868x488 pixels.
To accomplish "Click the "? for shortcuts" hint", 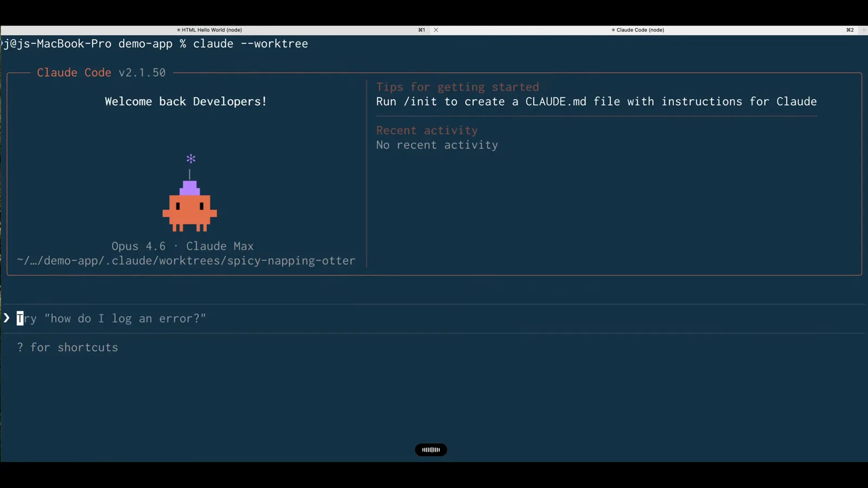I will click(x=67, y=347).
